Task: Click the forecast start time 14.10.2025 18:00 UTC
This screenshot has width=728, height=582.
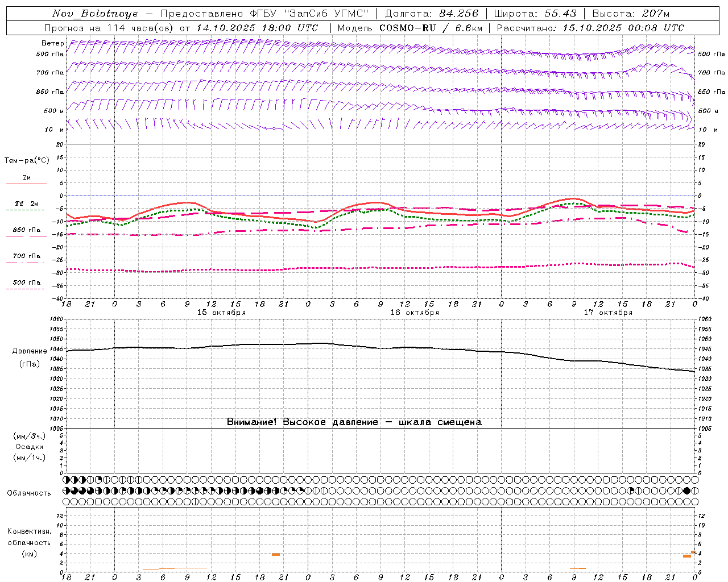Action: [x=258, y=28]
